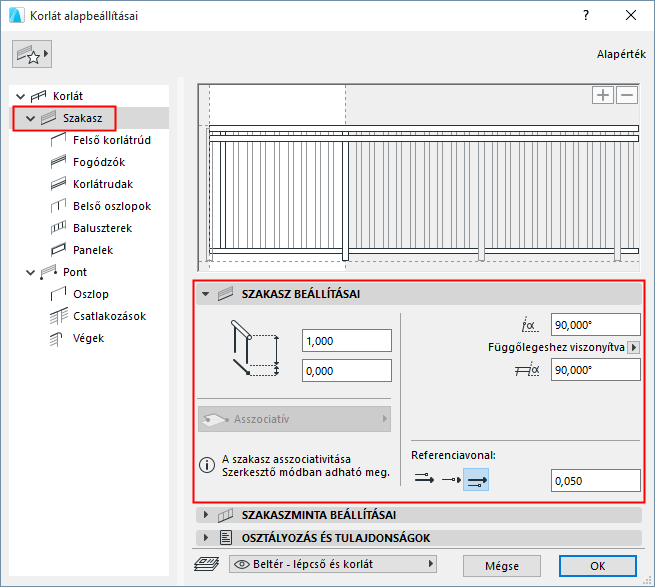The image size is (655, 587).
Task: Click the skew angle icon
Action: (530, 325)
